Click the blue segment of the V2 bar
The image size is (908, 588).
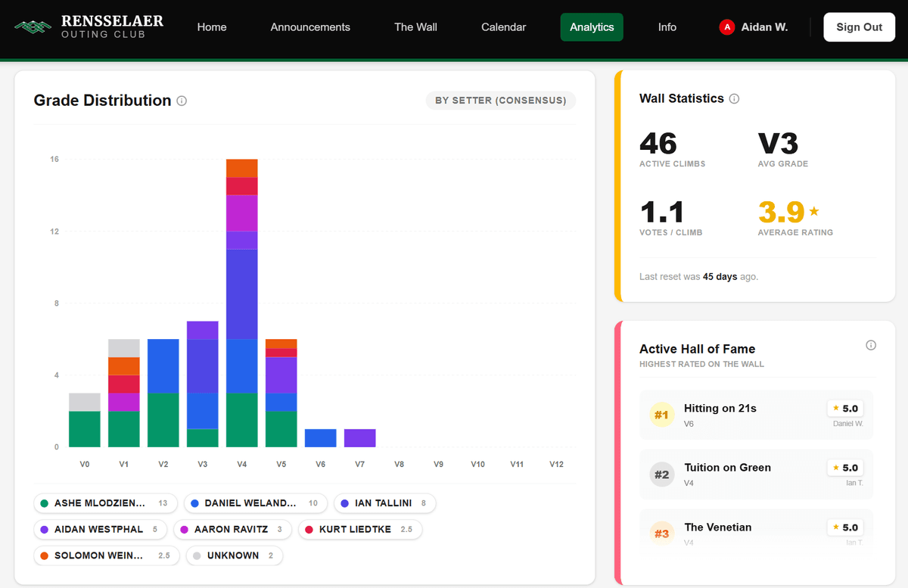pyautogui.click(x=163, y=366)
